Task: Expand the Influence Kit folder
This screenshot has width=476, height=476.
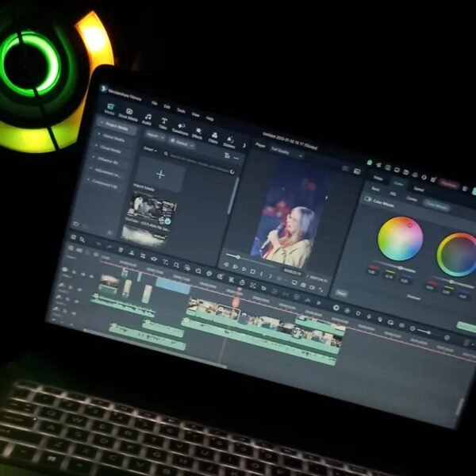Action: coord(94,157)
